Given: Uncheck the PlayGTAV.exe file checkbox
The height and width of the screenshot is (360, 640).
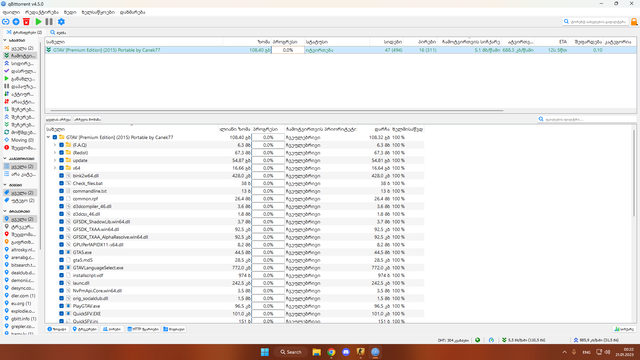Looking at the screenshot, I should pos(62,306).
